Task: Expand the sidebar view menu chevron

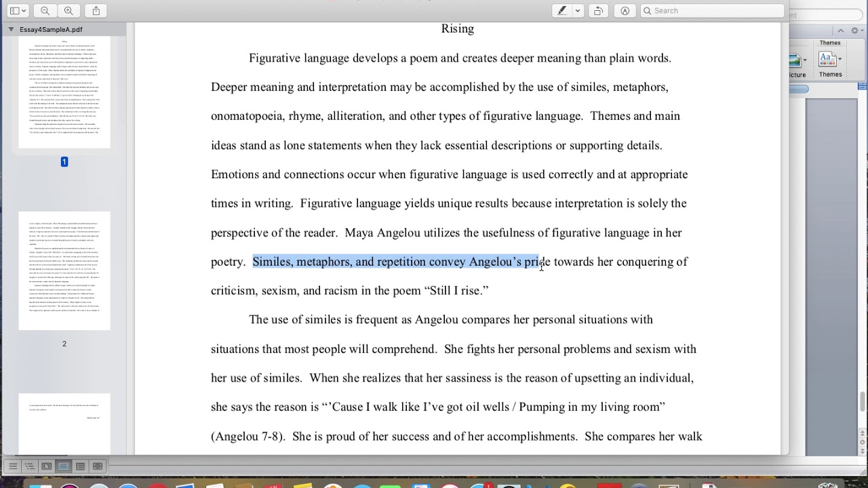Action: point(24,11)
